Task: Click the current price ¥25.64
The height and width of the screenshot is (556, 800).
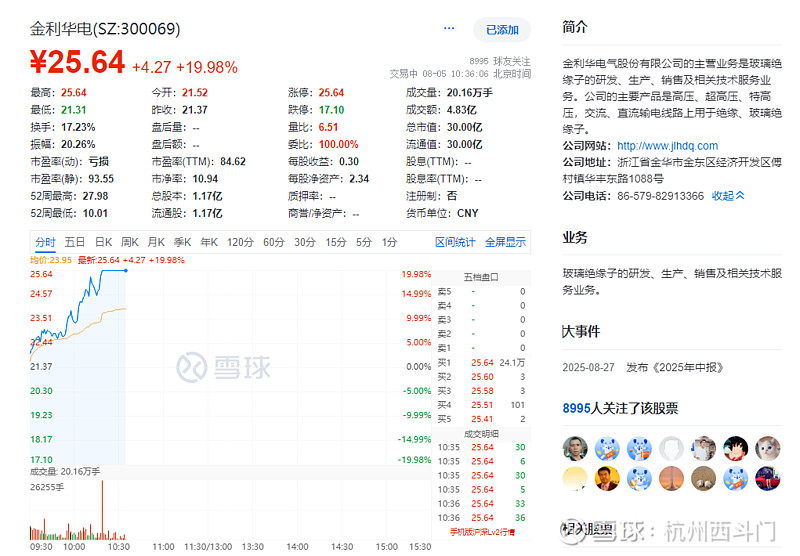Action: 78,62
